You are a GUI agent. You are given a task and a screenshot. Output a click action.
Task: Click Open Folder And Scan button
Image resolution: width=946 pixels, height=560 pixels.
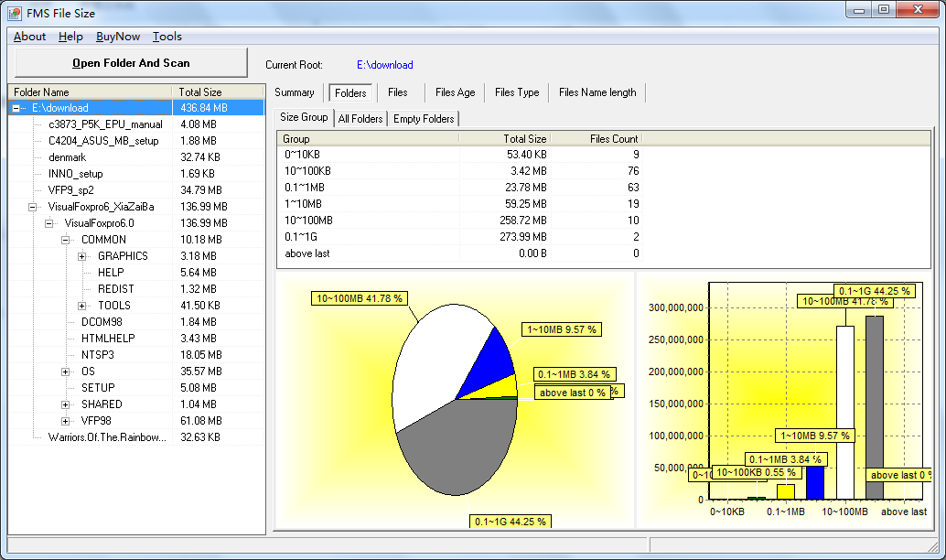point(131,63)
